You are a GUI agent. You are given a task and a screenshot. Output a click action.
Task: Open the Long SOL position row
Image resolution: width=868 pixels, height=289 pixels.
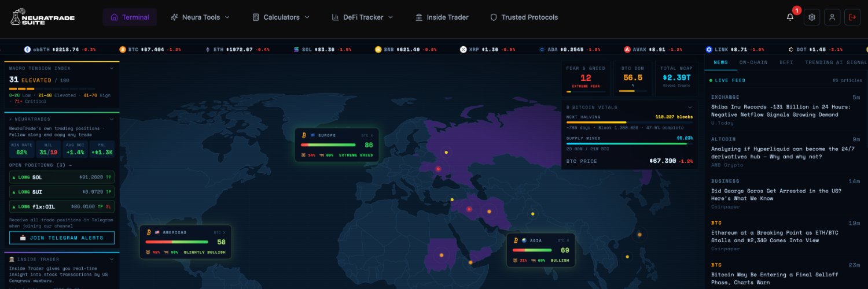tap(62, 177)
